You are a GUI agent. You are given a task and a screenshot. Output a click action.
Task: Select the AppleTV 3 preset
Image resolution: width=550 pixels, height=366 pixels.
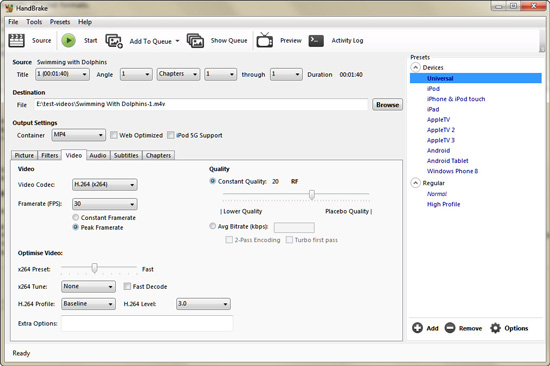point(441,140)
